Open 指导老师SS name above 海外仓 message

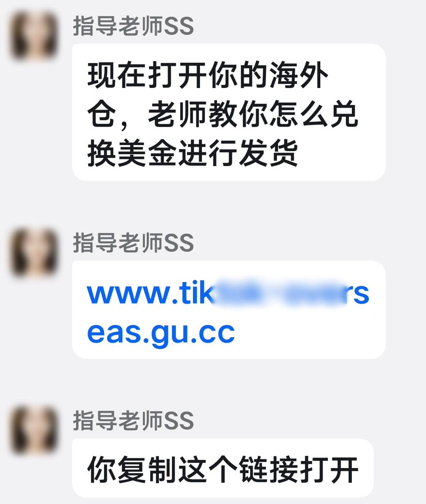point(133,26)
